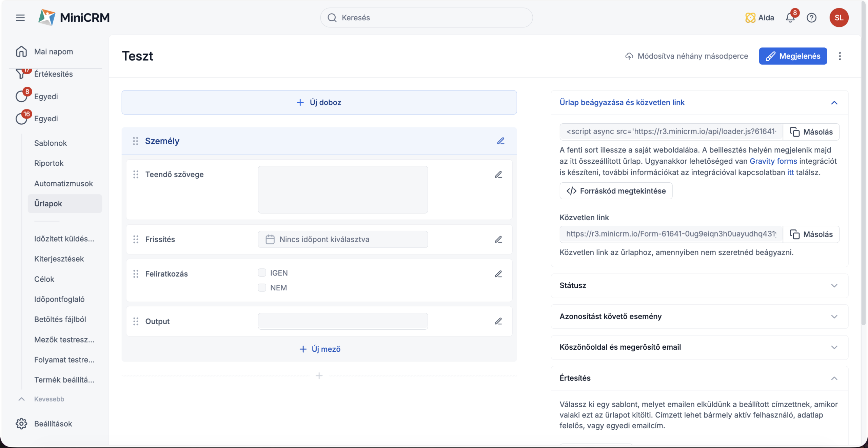This screenshot has width=868, height=448.
Task: Check the NEM checkbox
Action: coord(262,288)
